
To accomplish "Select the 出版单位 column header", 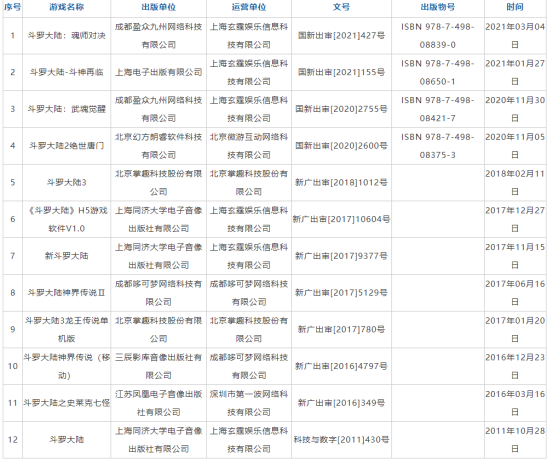I will click(x=158, y=7).
